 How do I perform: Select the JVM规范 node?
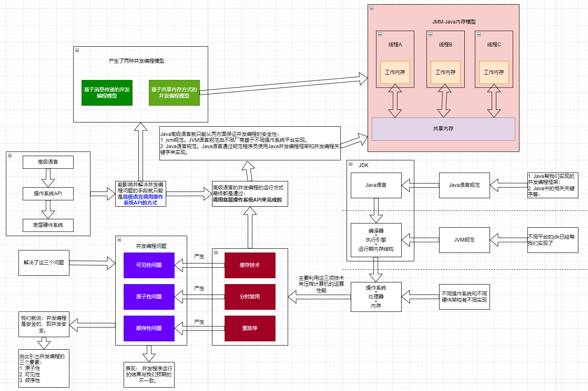(464, 240)
